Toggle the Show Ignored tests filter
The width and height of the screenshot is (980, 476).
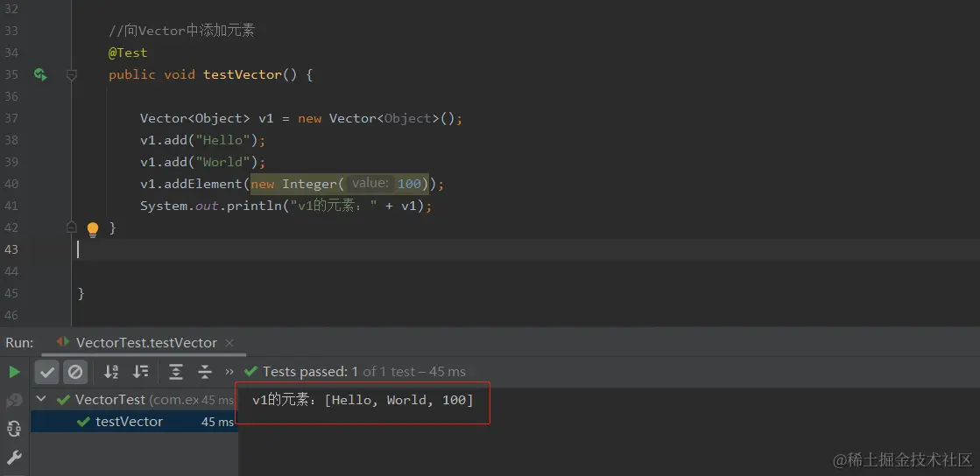[x=75, y=372]
